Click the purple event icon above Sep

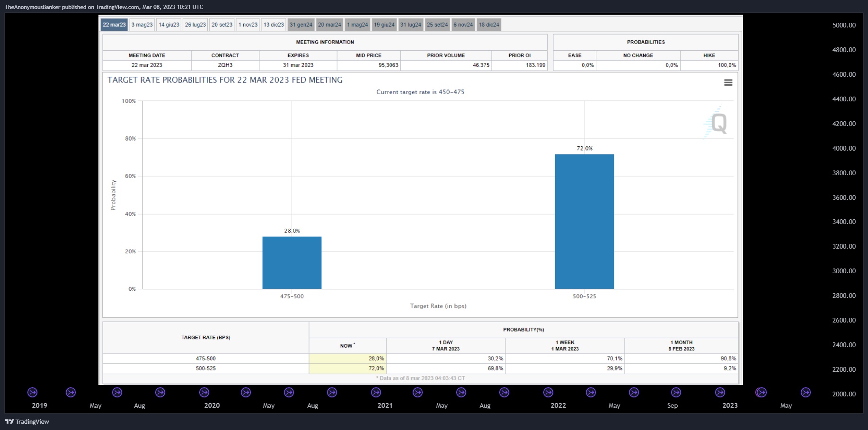click(x=676, y=392)
